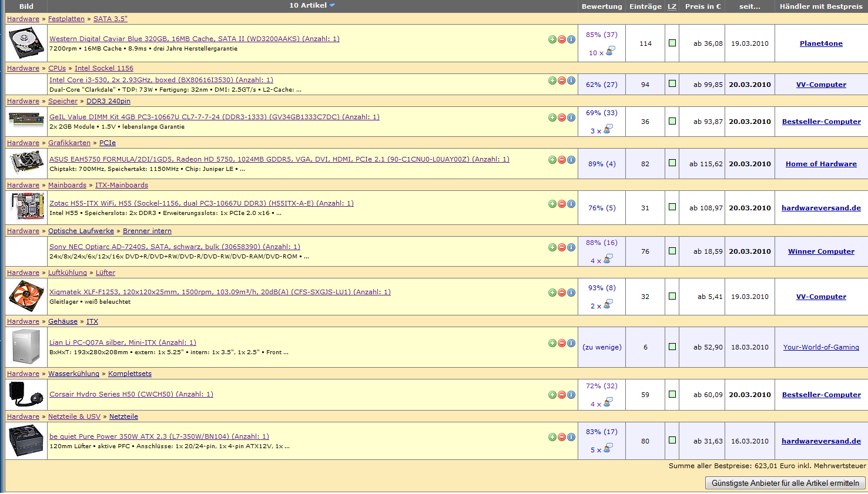868x494 pixels.
Task: Open be quiet Pure Power 350W product link
Action: coord(159,436)
